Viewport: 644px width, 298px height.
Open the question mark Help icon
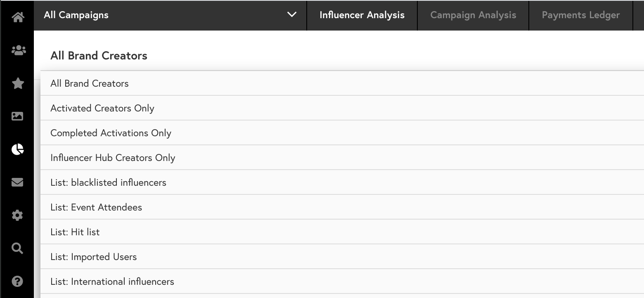tap(17, 281)
